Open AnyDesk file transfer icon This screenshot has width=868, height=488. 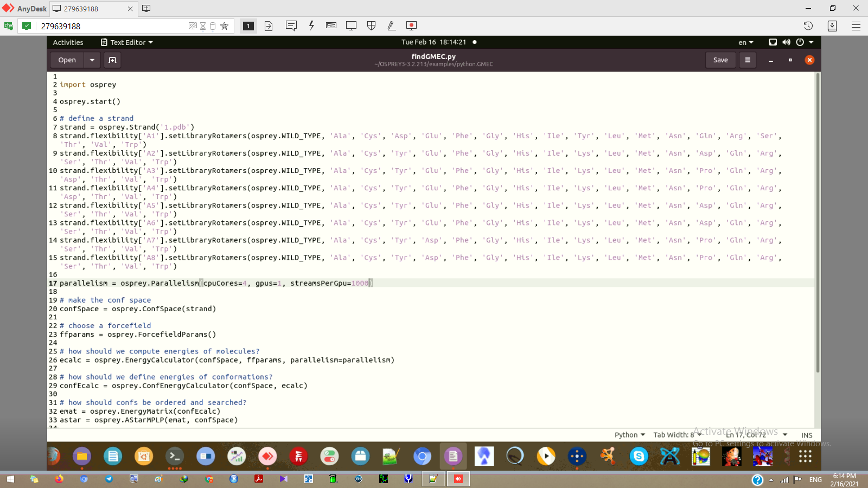pyautogui.click(x=269, y=26)
